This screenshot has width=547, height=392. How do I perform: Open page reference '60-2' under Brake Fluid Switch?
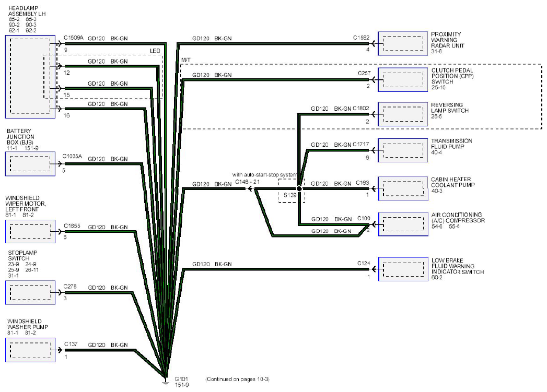[x=437, y=277]
